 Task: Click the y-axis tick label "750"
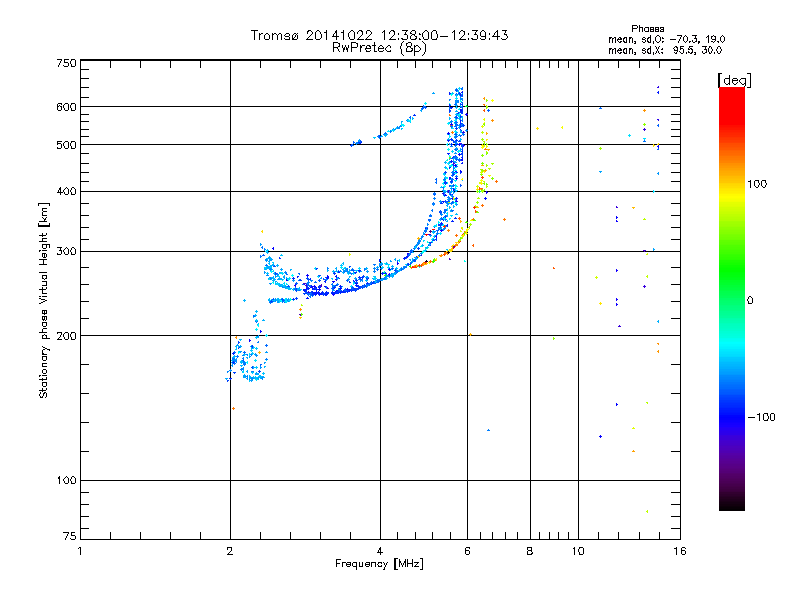click(x=66, y=63)
